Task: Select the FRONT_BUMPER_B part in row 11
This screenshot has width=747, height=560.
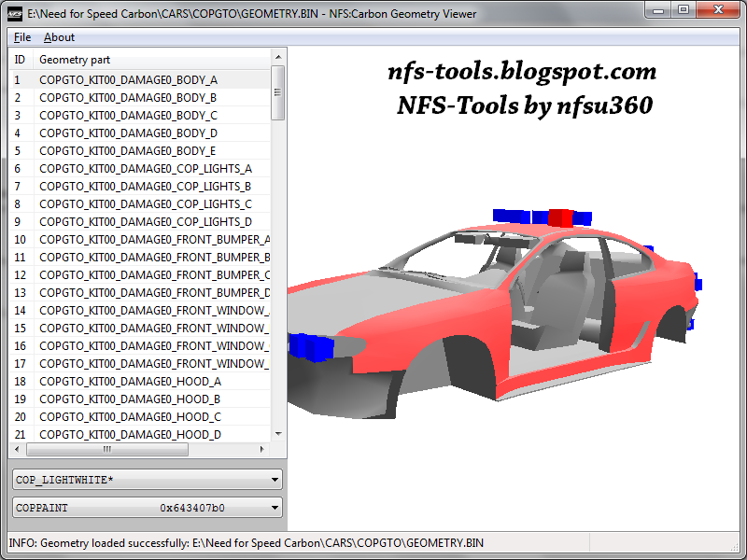Action: click(x=140, y=258)
